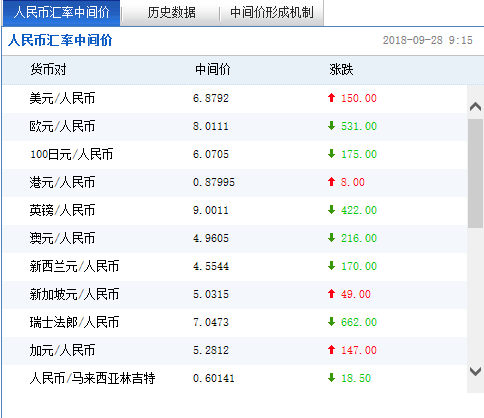Click the red up arrow in 新加坡元/人民币 row

pos(331,294)
